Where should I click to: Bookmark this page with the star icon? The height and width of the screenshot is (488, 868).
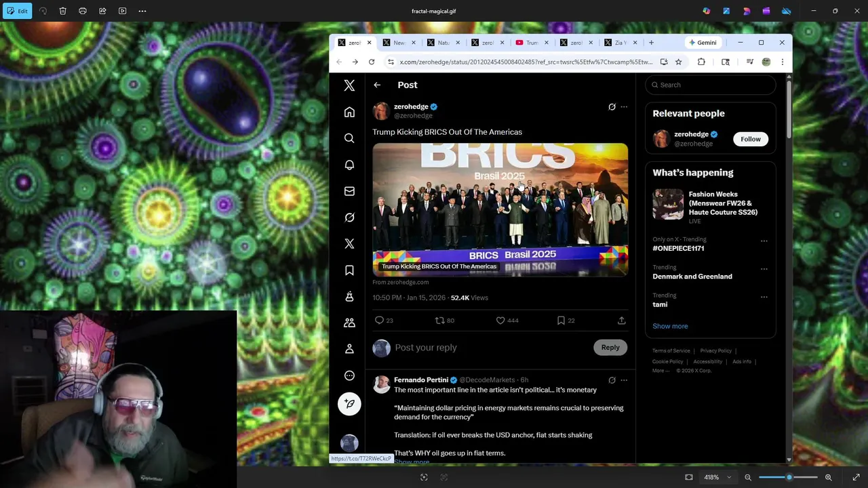coord(678,62)
